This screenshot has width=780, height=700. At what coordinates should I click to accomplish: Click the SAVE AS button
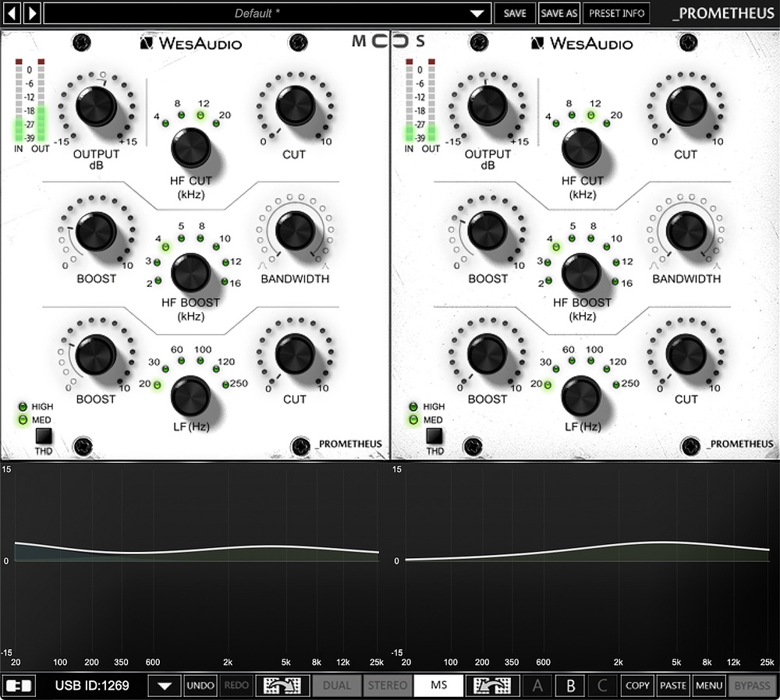(558, 12)
